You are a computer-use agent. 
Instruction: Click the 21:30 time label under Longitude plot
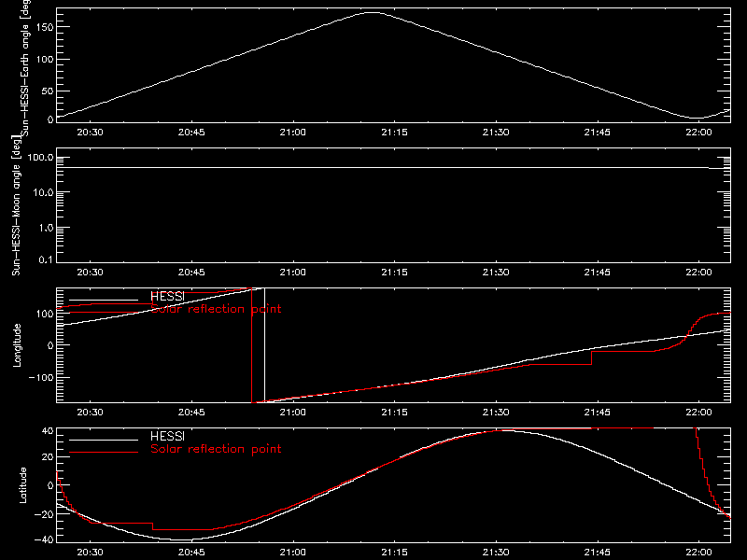[x=496, y=412]
